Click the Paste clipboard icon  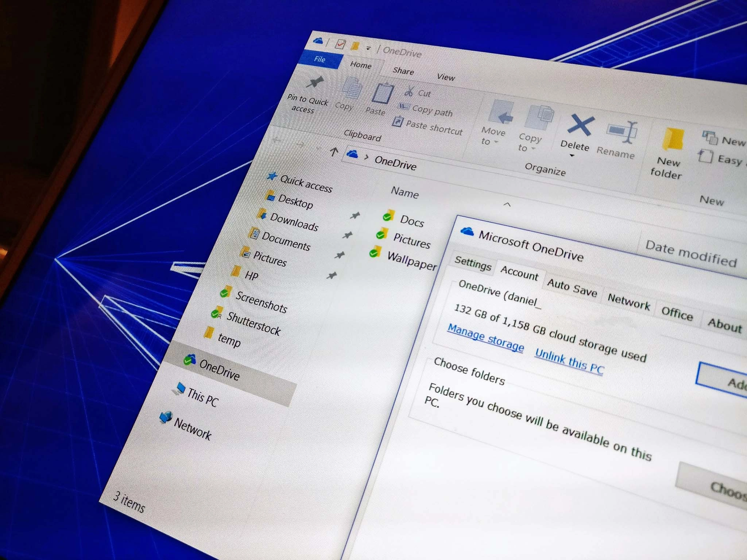pos(382,94)
